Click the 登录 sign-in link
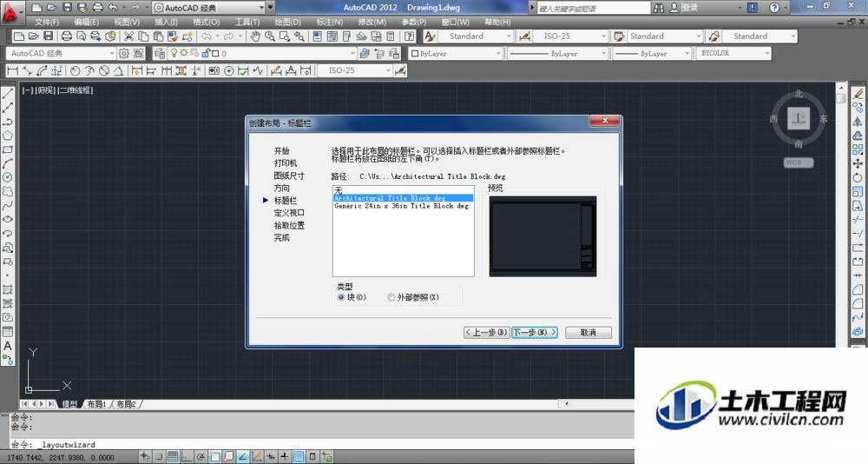Screen dimensions: 868x464 (x=690, y=8)
